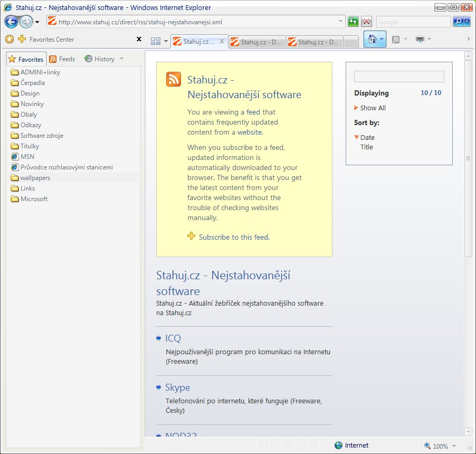Viewport: 476px width, 454px height.
Task: Switch to the third Stahuj.cz - D... tab
Action: click(x=315, y=42)
